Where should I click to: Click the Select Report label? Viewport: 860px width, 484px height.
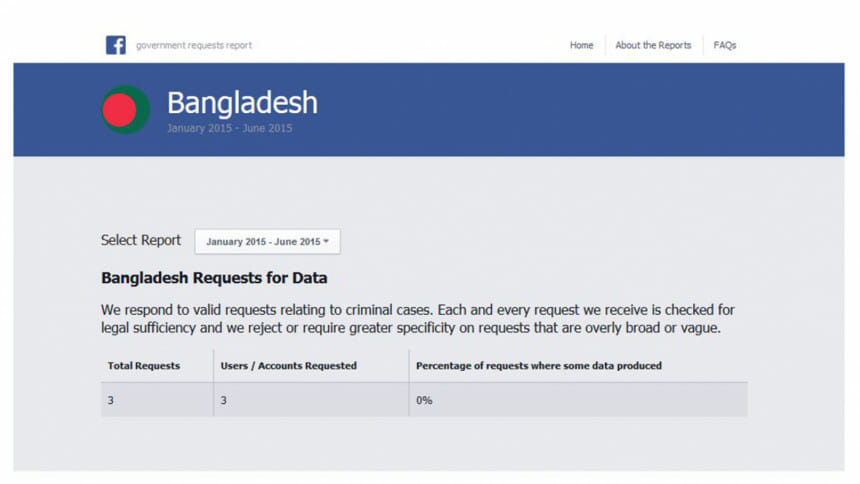point(141,241)
